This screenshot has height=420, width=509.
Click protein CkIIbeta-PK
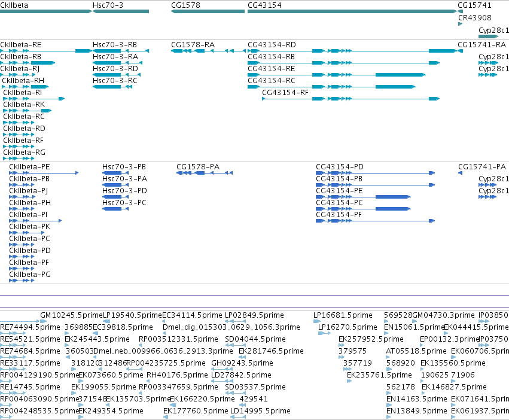click(27, 233)
